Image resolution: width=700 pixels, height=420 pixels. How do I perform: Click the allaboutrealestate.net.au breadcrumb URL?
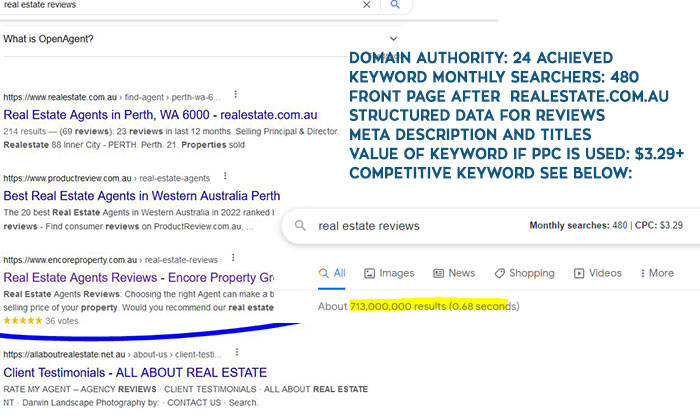click(x=112, y=354)
